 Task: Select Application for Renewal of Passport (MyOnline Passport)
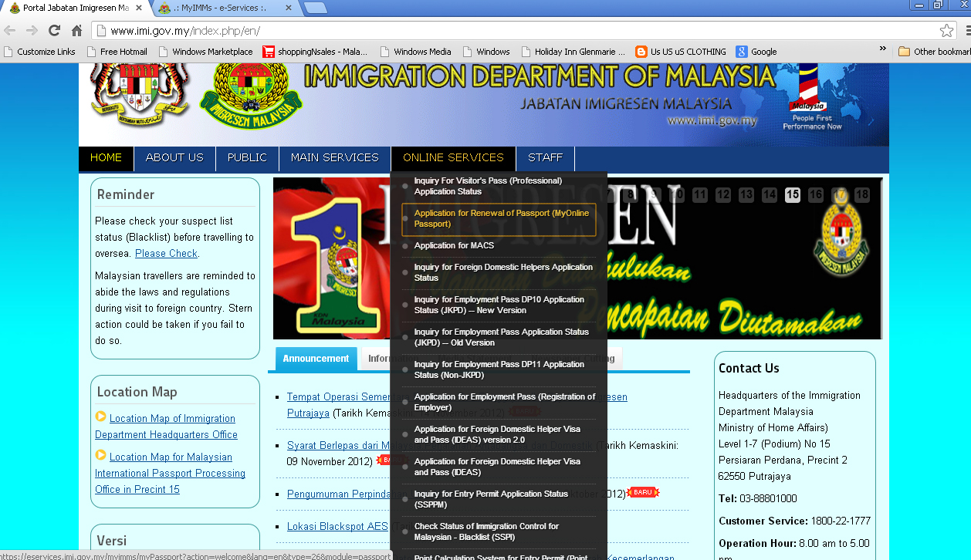click(x=499, y=219)
